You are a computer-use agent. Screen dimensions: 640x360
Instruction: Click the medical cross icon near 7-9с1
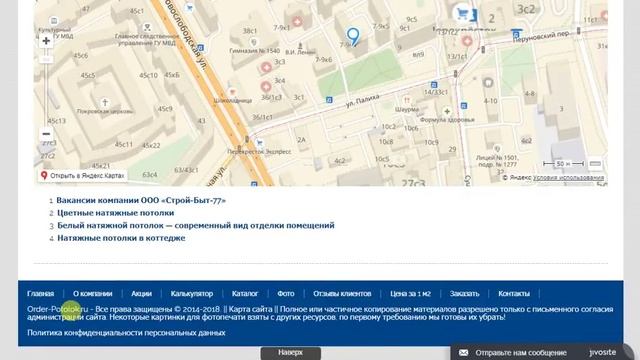(297, 21)
